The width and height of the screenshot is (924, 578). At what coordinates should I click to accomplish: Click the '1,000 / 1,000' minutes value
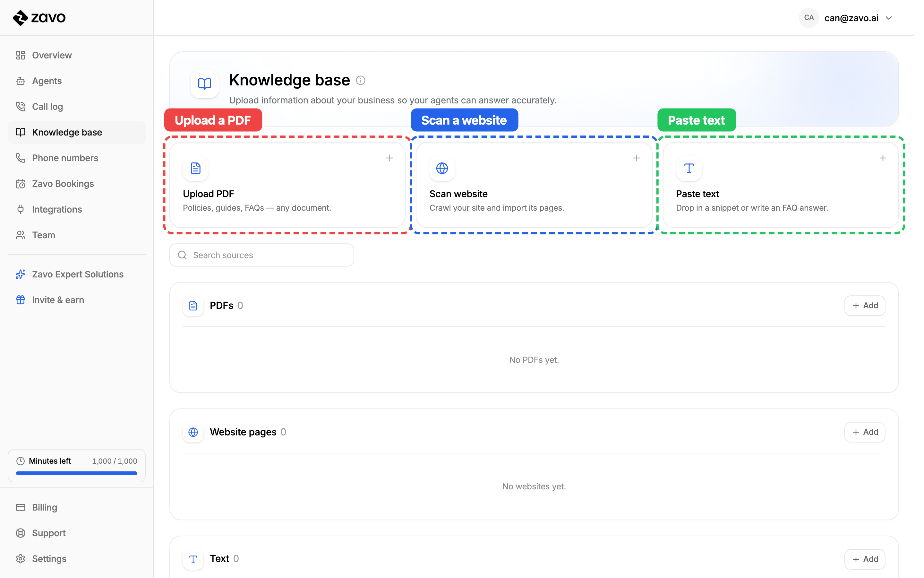tap(115, 461)
